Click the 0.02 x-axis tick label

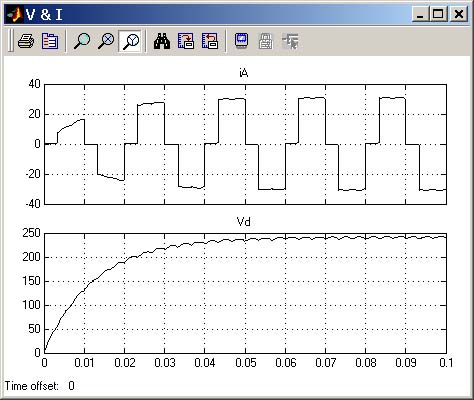pos(125,363)
